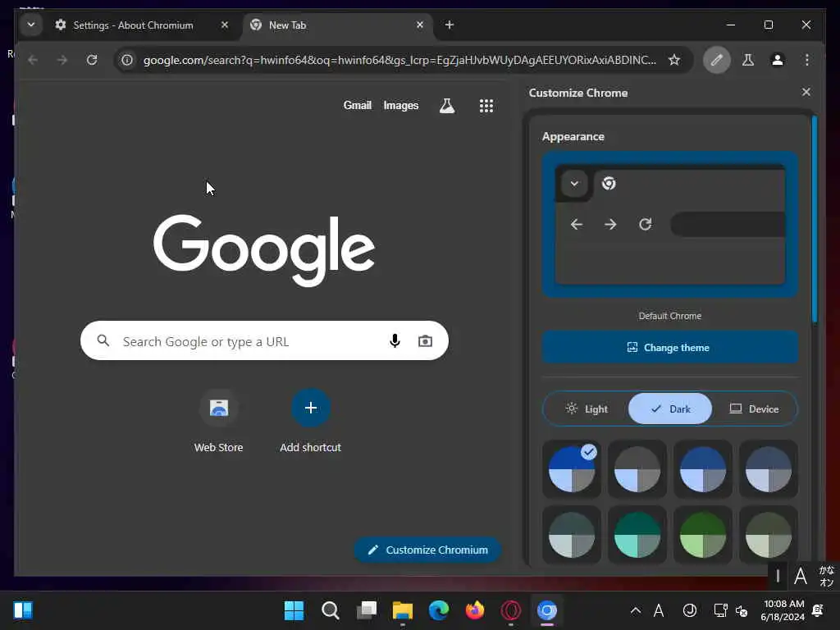
Task: Toggle the Customize Chrome pencil toolbar button
Action: tap(716, 60)
